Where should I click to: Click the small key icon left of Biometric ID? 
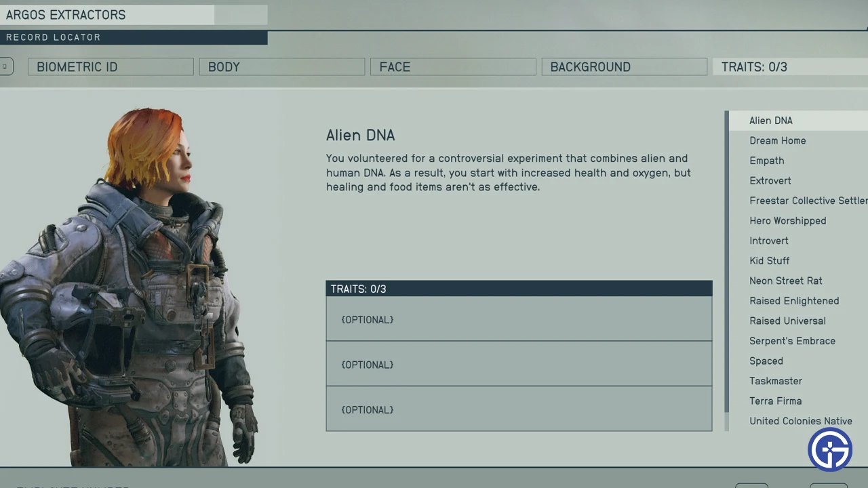pyautogui.click(x=6, y=66)
